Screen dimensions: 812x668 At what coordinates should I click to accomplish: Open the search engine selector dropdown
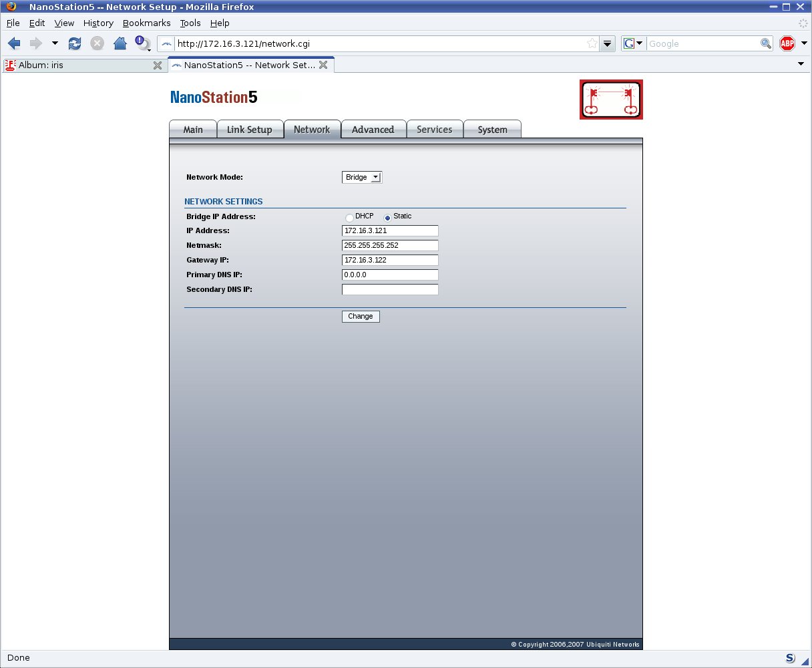(x=633, y=43)
